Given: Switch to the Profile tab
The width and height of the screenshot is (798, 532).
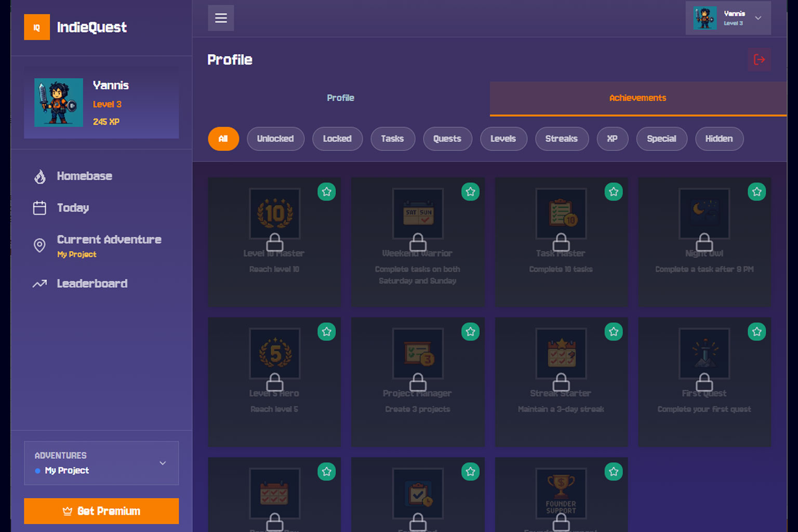Looking at the screenshot, I should (x=341, y=98).
